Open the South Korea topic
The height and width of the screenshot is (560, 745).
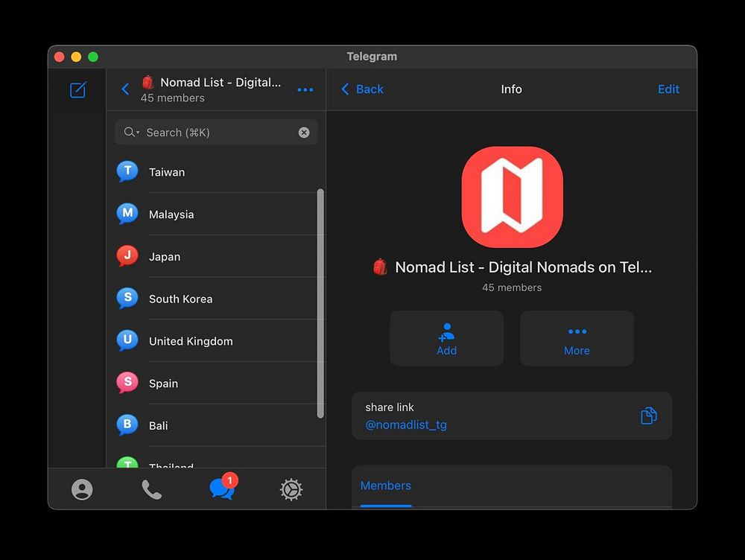pyautogui.click(x=216, y=299)
